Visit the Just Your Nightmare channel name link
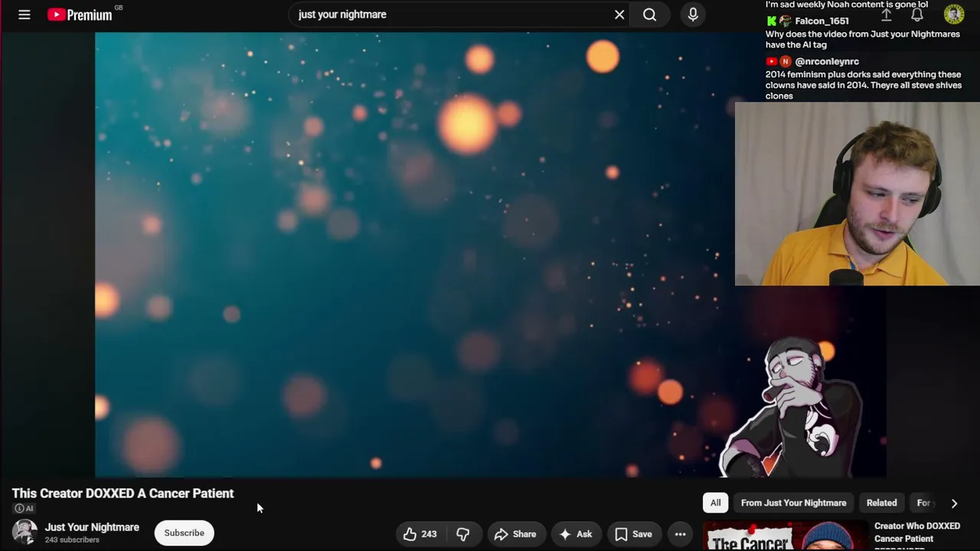Screen dimensions: 980x551 click(x=92, y=527)
